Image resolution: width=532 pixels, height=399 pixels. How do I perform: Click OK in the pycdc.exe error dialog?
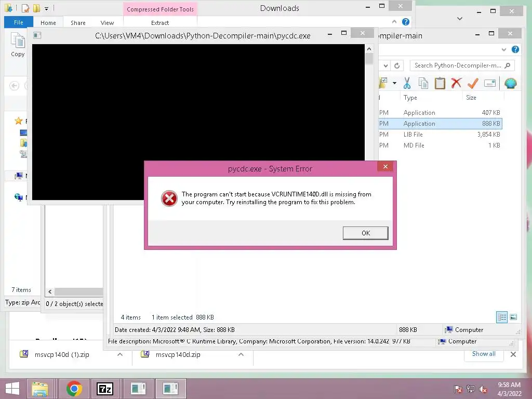tap(365, 233)
